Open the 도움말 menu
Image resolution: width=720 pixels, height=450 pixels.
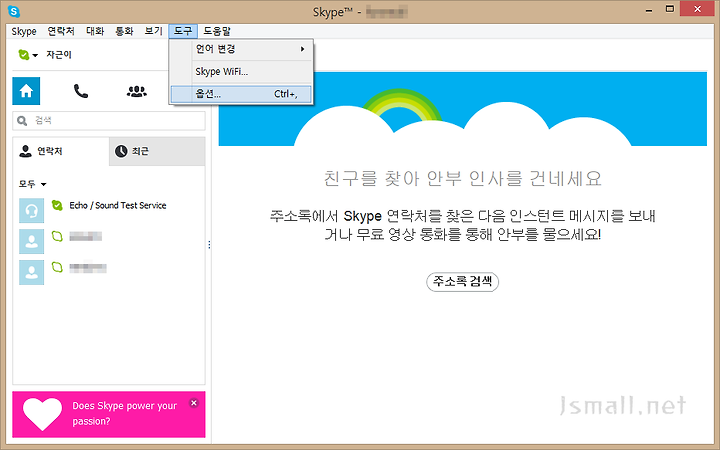point(217,31)
